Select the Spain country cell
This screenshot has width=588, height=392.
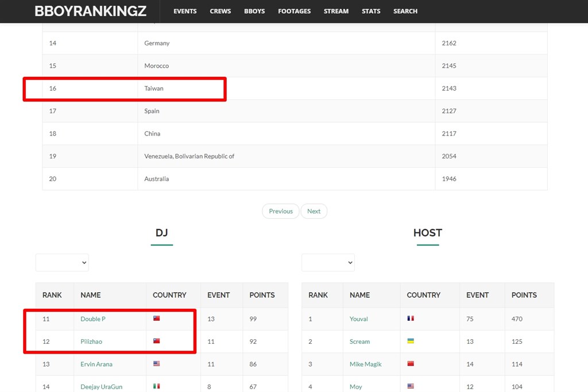point(286,111)
